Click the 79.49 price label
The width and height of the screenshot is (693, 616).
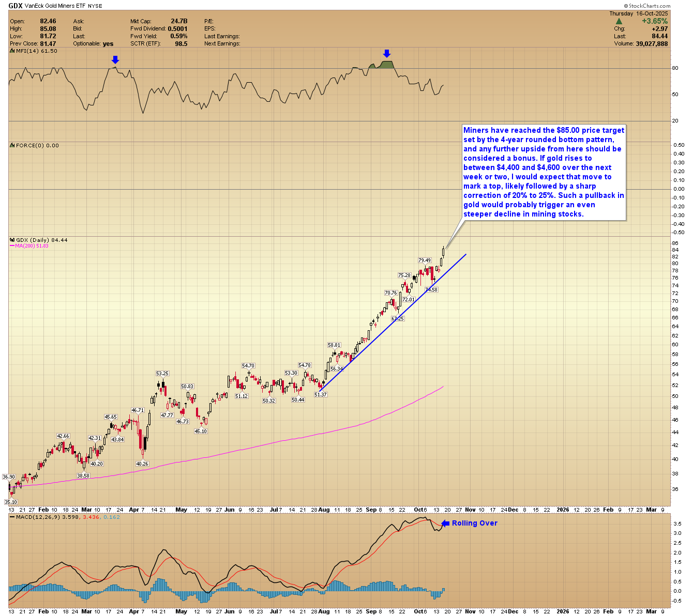coord(425,260)
